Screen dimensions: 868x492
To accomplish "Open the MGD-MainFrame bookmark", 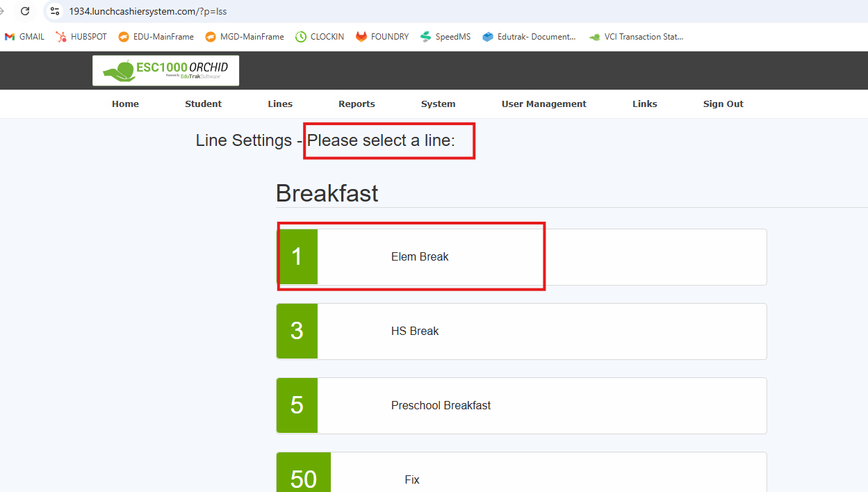I will point(244,37).
